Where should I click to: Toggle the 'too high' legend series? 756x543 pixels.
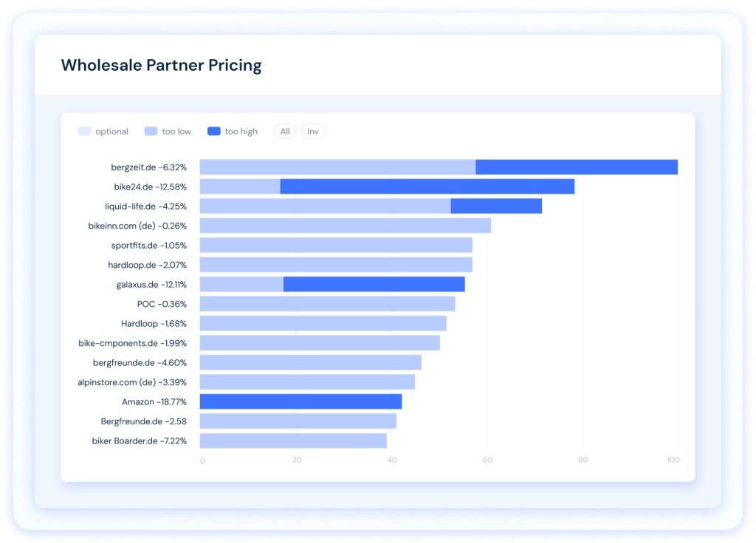pos(233,131)
